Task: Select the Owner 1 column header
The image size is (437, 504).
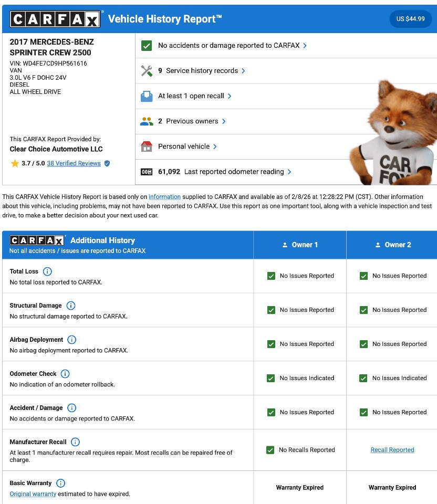Action: (300, 245)
